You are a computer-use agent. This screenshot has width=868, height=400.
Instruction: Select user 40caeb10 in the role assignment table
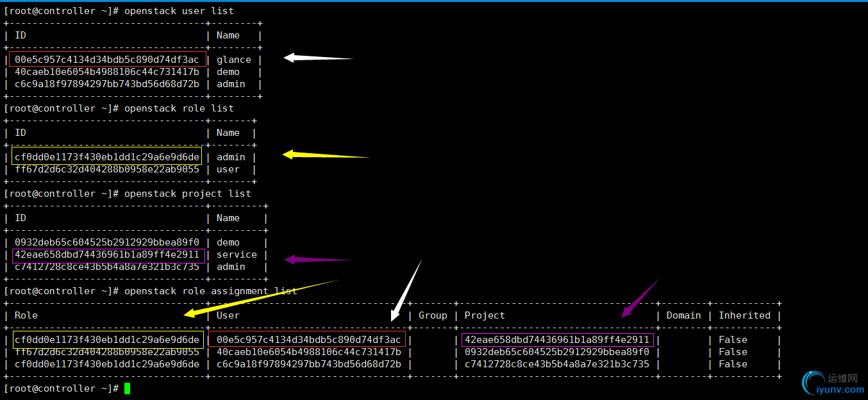click(309, 352)
